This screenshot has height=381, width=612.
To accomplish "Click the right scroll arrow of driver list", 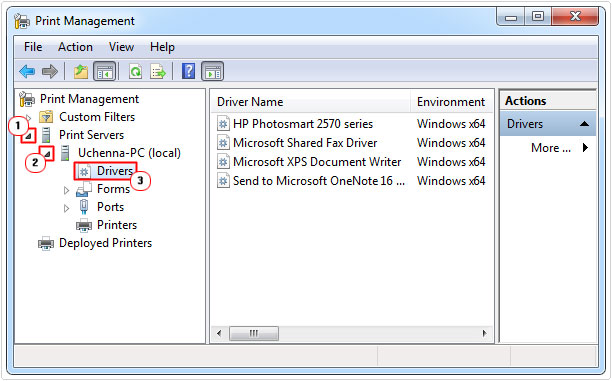I will (x=484, y=333).
